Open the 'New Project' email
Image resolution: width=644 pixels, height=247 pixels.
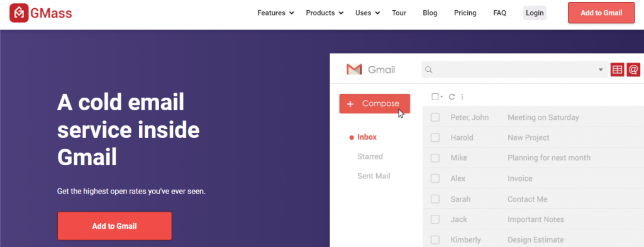pos(528,137)
